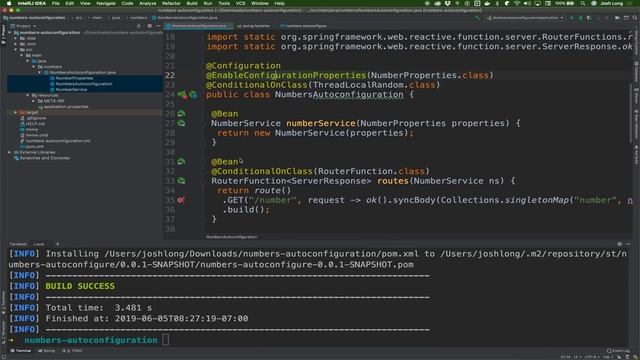640x360 pixels.
Task: Open the Event Log button
Action: tap(618, 351)
